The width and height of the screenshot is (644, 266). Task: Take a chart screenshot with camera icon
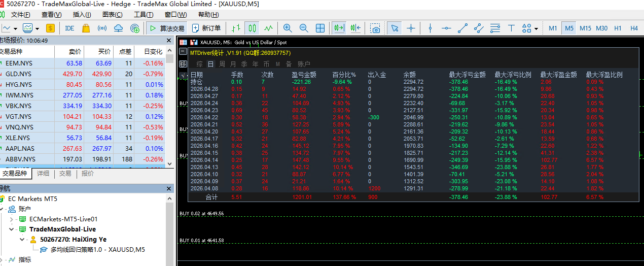(x=375, y=28)
